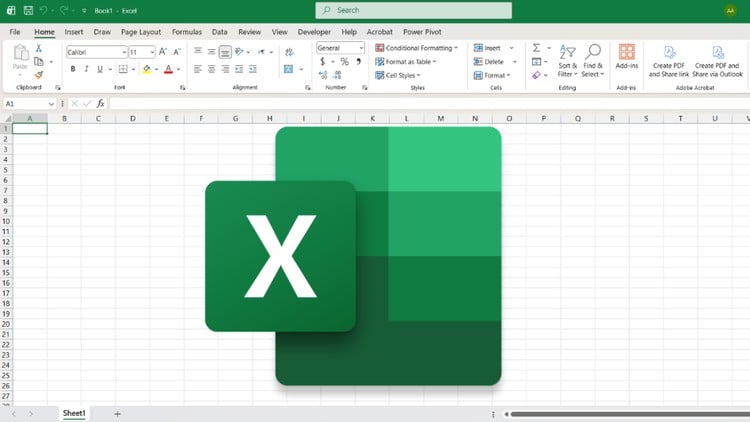Screen dimensions: 750x422
Task: Toggle Middle Align for cells
Action: pyautogui.click(x=211, y=51)
